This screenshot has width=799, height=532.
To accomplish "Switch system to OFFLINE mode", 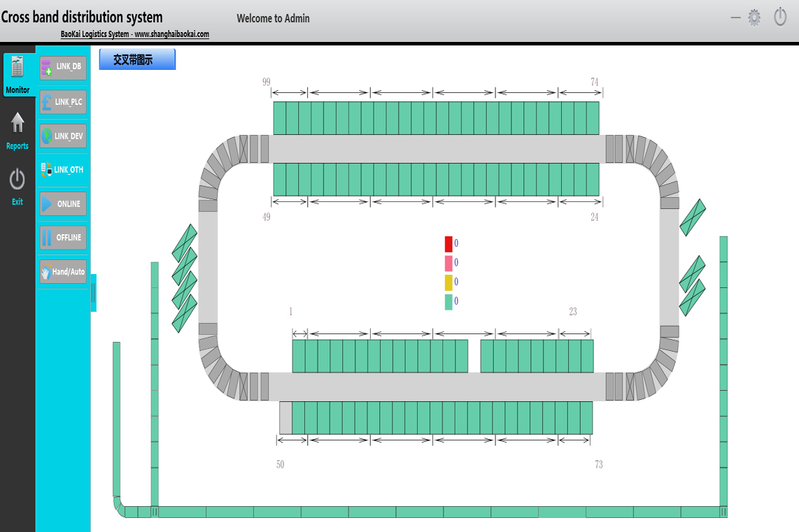I will tap(63, 238).
